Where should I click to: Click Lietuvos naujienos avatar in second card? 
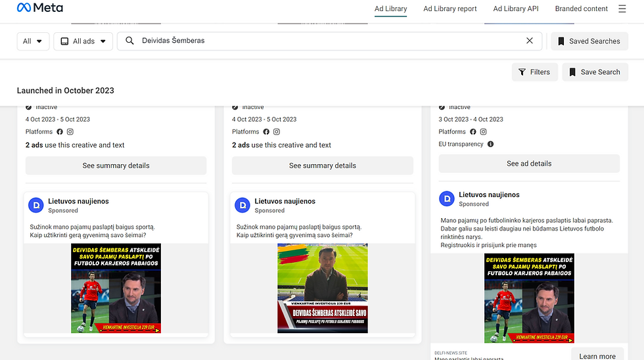pyautogui.click(x=242, y=205)
